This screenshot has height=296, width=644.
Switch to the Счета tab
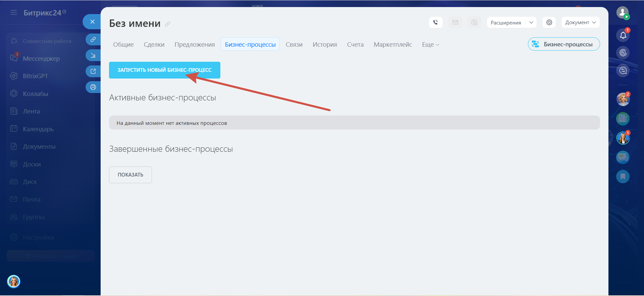click(355, 44)
